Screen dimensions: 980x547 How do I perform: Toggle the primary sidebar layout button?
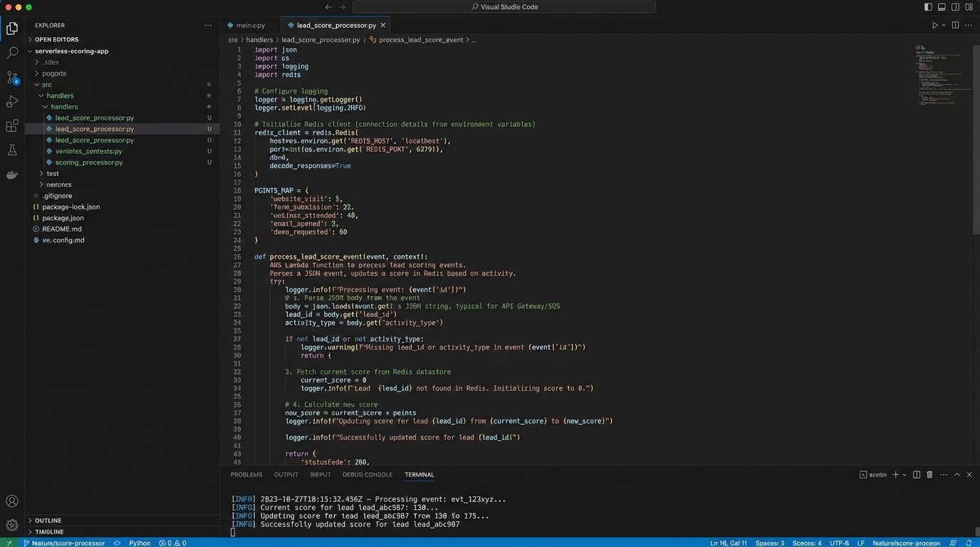928,7
